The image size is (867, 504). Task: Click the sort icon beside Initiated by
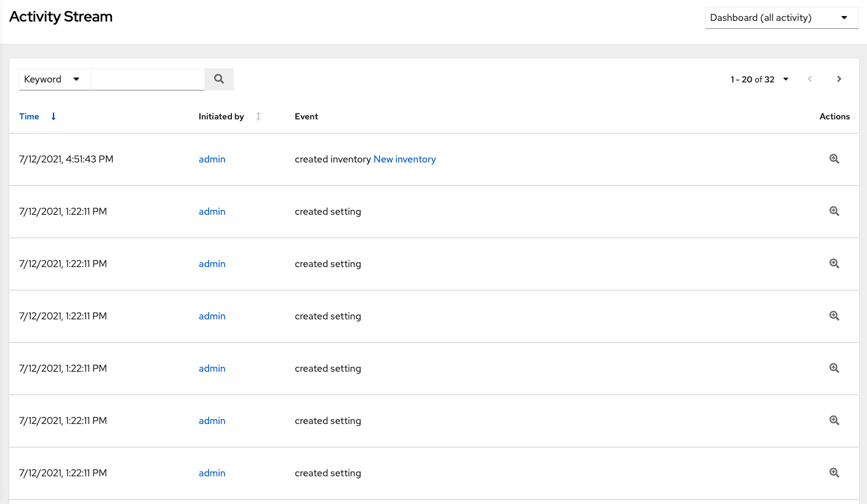(258, 116)
